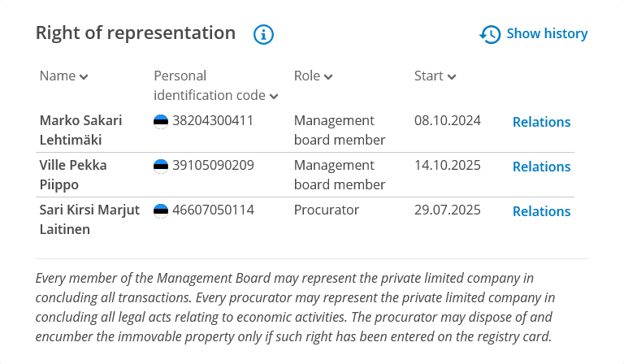Image resolution: width=624 pixels, height=364 pixels.
Task: Sort by Name column chevron
Action: 84,76
